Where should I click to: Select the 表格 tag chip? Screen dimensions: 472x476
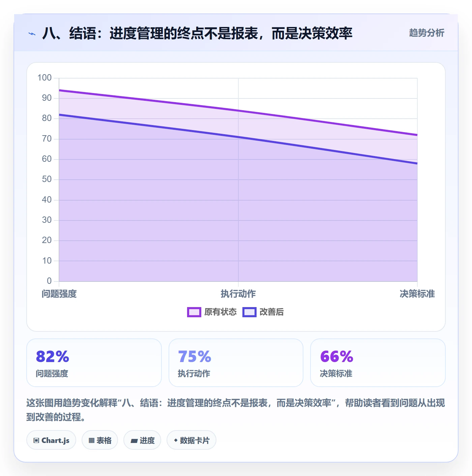100,440
